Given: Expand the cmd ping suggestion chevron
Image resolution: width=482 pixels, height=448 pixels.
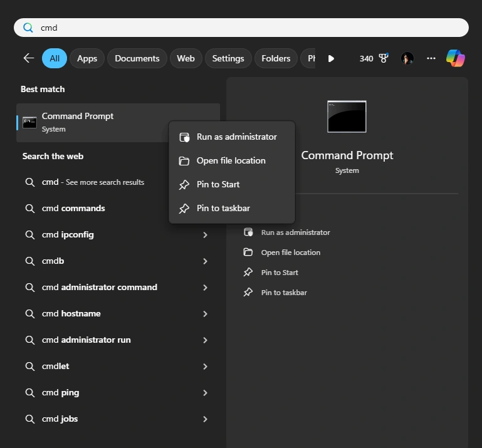Looking at the screenshot, I should pos(205,393).
